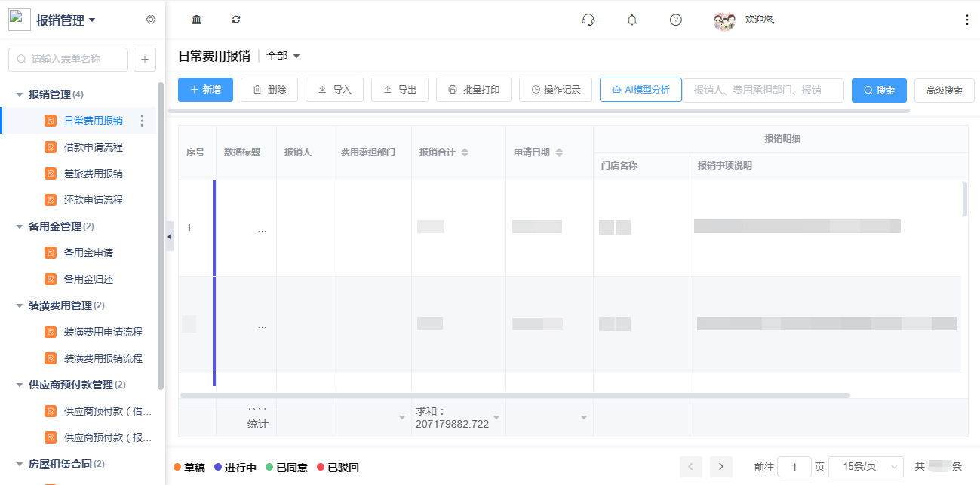Open the 全部 view filter dropdown
The width and height of the screenshot is (980, 485).
[283, 56]
